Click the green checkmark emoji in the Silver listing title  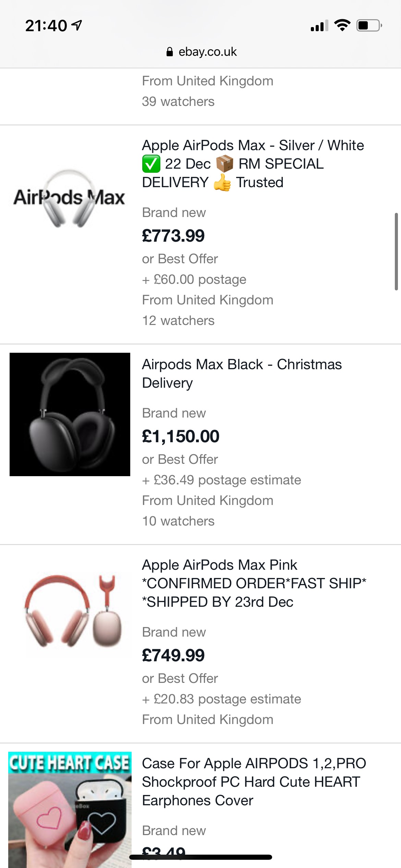[x=151, y=164]
